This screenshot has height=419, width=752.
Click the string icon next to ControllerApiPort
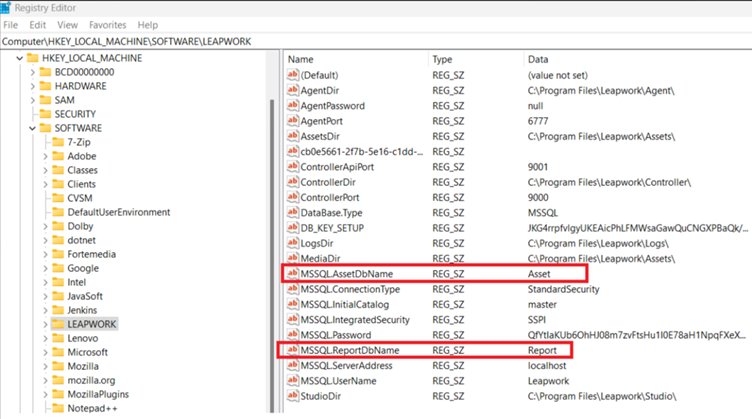point(293,166)
